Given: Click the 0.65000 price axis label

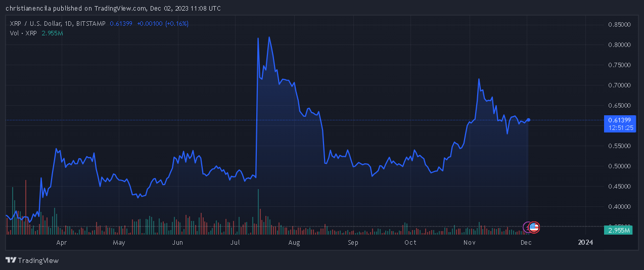Looking at the screenshot, I should [619, 105].
